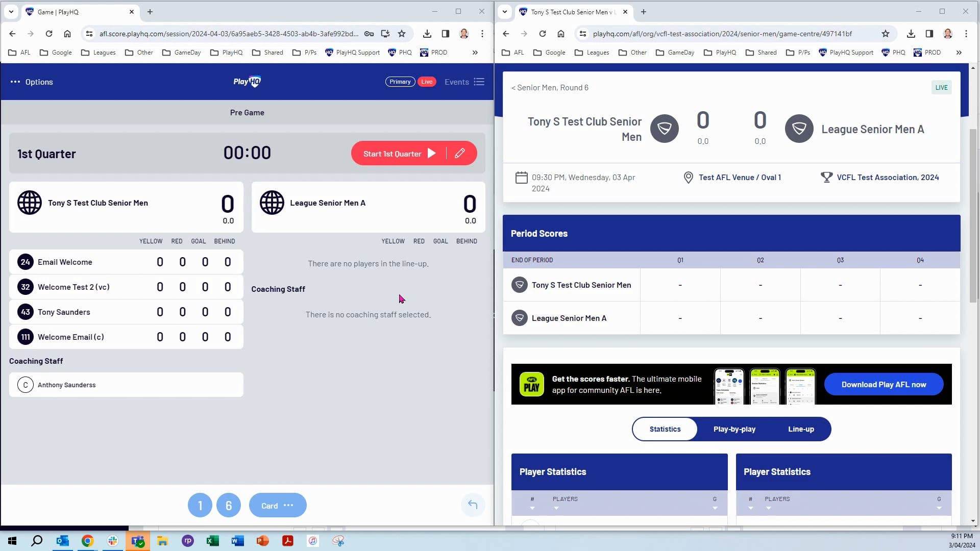The width and height of the screenshot is (980, 551).
Task: Sort by the Players column arrow in the left statistics table
Action: point(556,508)
